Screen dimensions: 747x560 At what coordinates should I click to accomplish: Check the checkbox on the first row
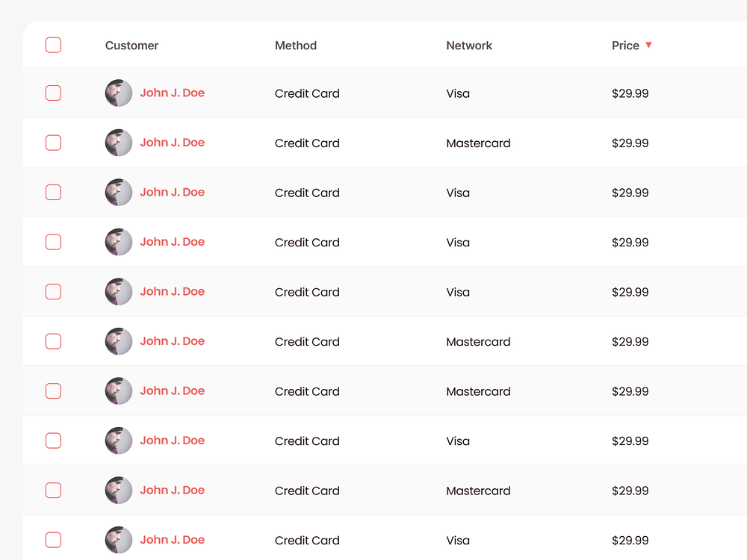[x=53, y=93]
